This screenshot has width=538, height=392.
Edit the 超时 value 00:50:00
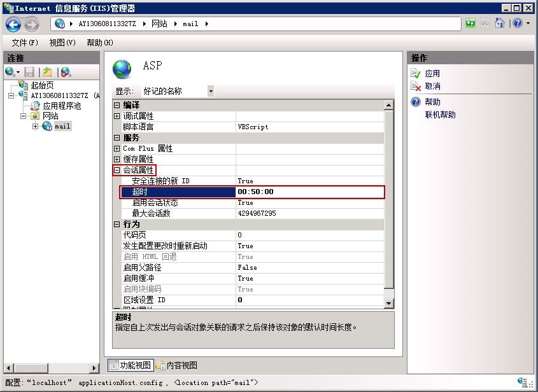click(310, 192)
